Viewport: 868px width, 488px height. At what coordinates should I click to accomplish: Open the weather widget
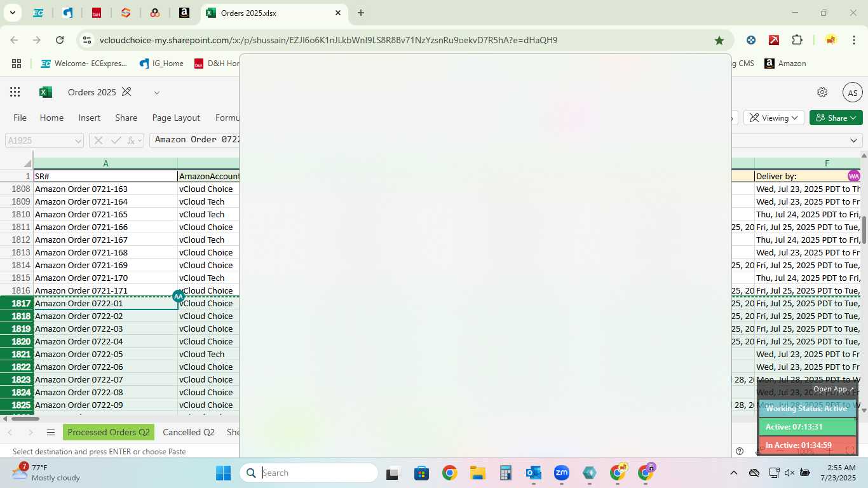point(46,473)
